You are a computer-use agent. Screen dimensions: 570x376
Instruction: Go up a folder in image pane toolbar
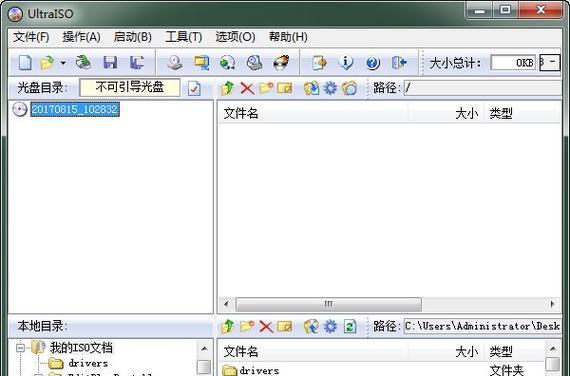[228, 88]
